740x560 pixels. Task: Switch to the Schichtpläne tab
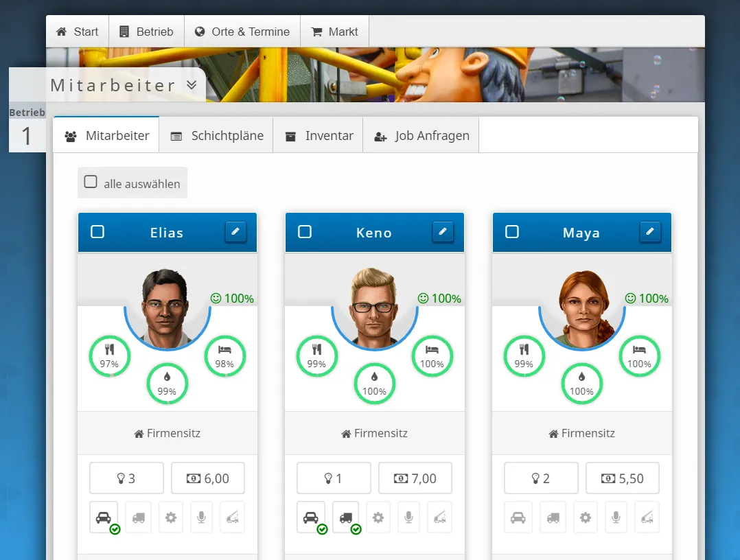(216, 136)
